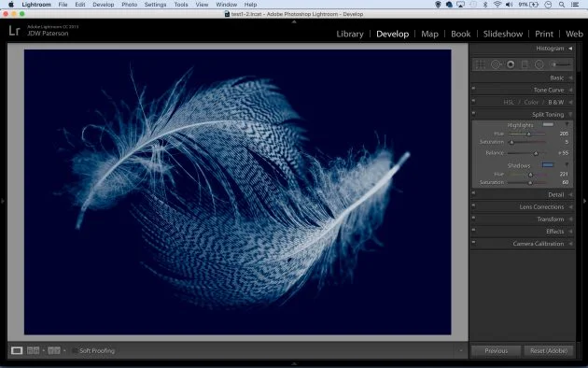The width and height of the screenshot is (588, 368).
Task: Toggle the Effects panel on/off switch
Action: 473,230
